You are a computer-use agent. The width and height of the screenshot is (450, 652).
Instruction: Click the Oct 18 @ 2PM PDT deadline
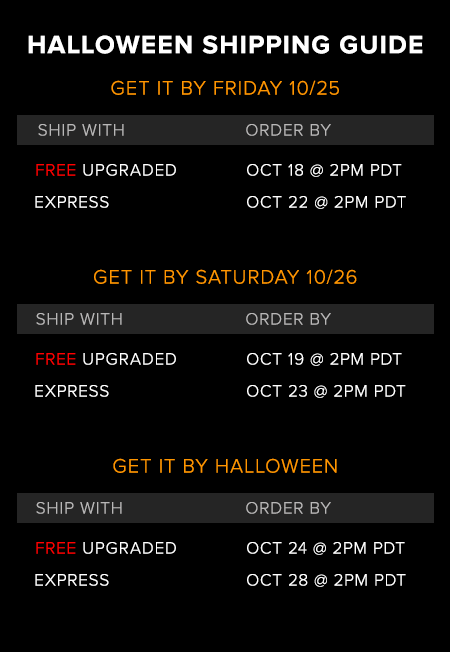[x=324, y=170]
